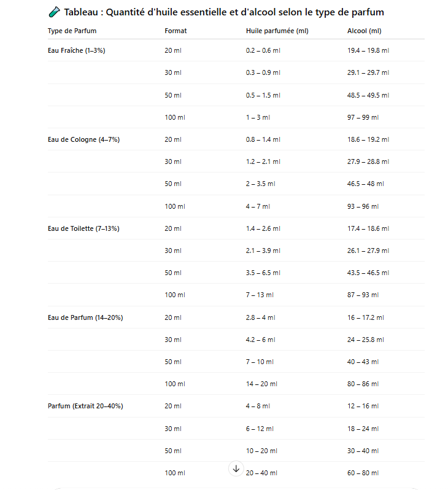Screen dimensions: 448x490
Task: Select the "14 – 20 ml" oil cell
Action: pos(261,384)
